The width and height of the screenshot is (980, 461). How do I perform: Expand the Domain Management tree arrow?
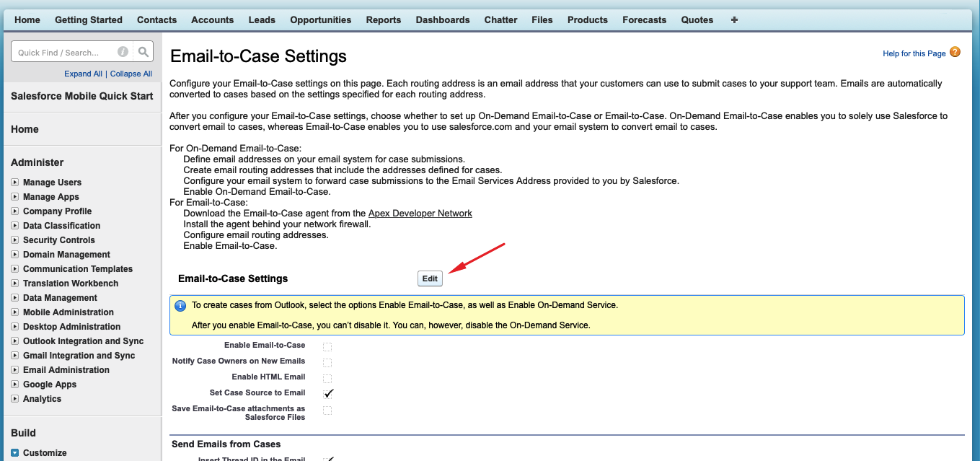[x=15, y=254]
